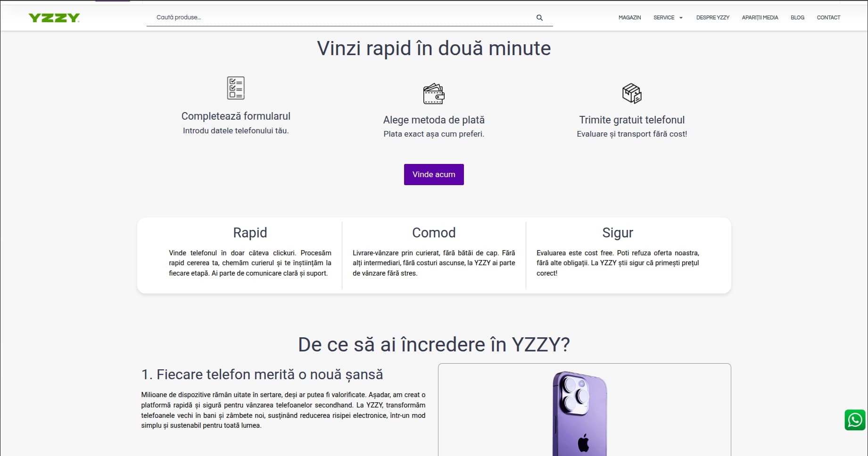Click 'Alege metoda de plată' heading
Viewport: 868px width, 456px height.
[434, 120]
